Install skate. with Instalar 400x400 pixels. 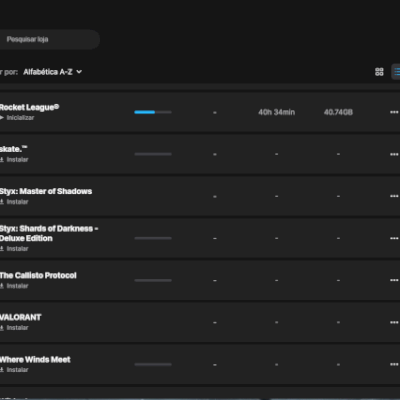click(x=14, y=160)
